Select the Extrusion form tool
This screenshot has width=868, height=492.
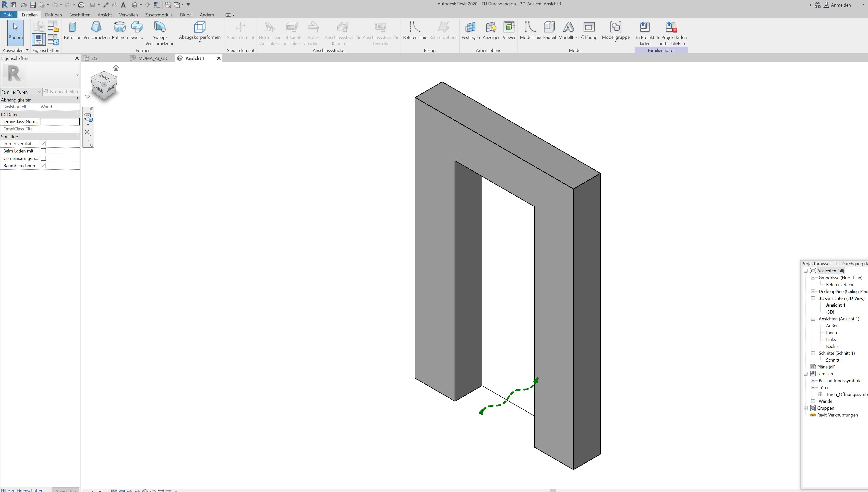pyautogui.click(x=72, y=30)
